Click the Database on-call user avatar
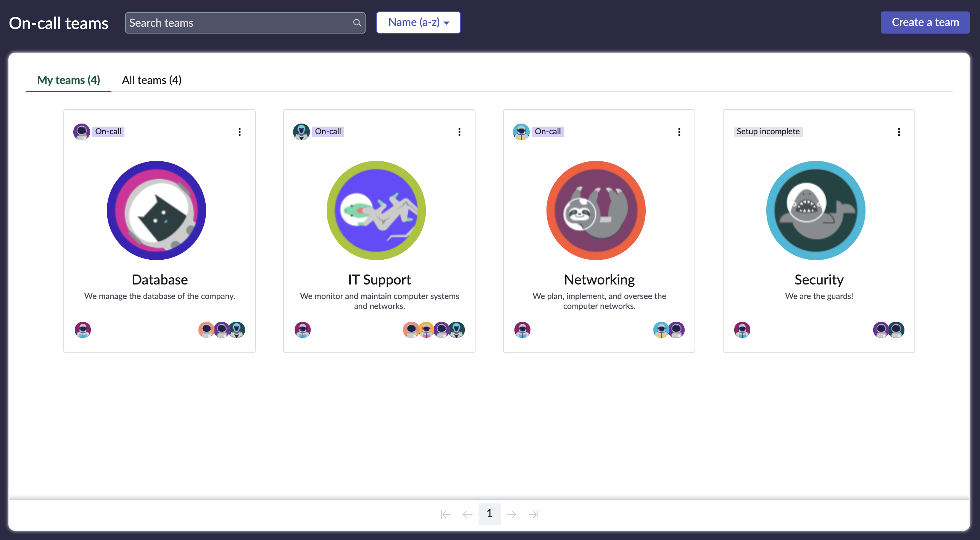This screenshot has width=980, height=540. [x=82, y=132]
